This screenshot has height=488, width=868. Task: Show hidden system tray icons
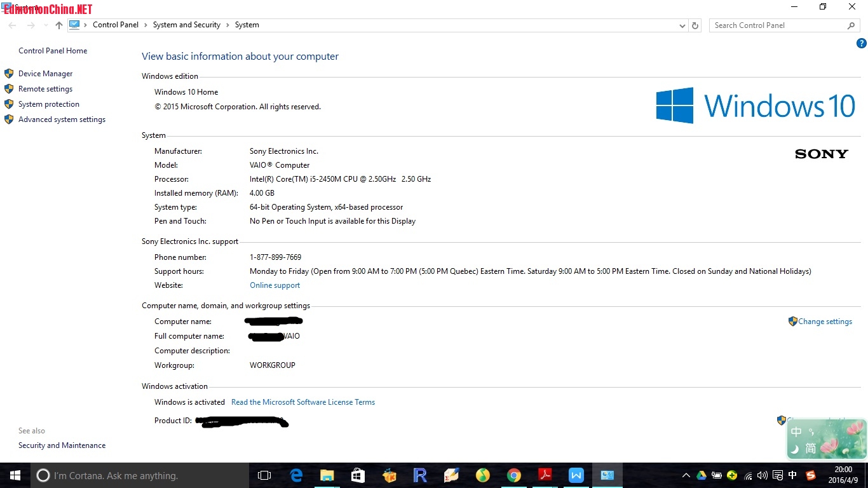coord(686,475)
